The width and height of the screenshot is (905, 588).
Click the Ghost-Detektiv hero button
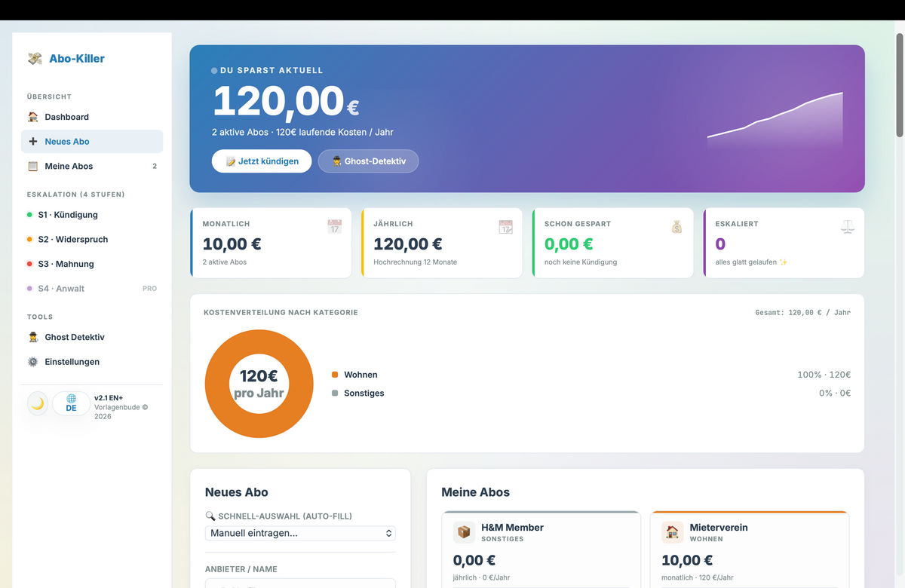point(368,161)
